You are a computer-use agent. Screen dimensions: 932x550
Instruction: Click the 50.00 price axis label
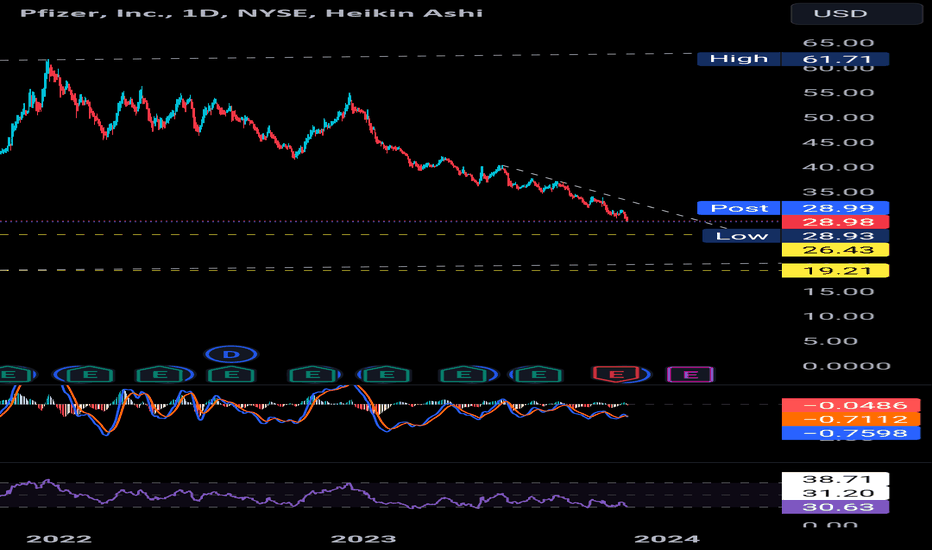(x=838, y=118)
